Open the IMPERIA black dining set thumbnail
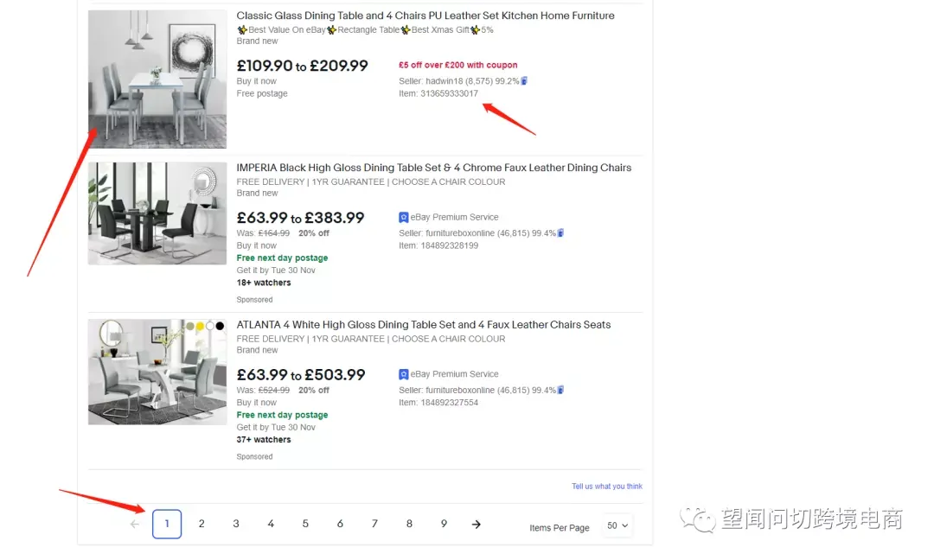The image size is (934, 560). click(x=157, y=213)
